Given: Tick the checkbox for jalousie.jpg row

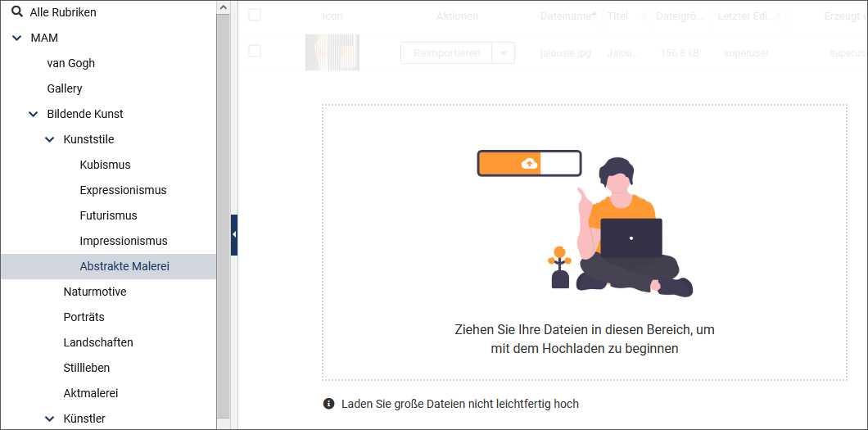Looking at the screenshot, I should click(254, 51).
